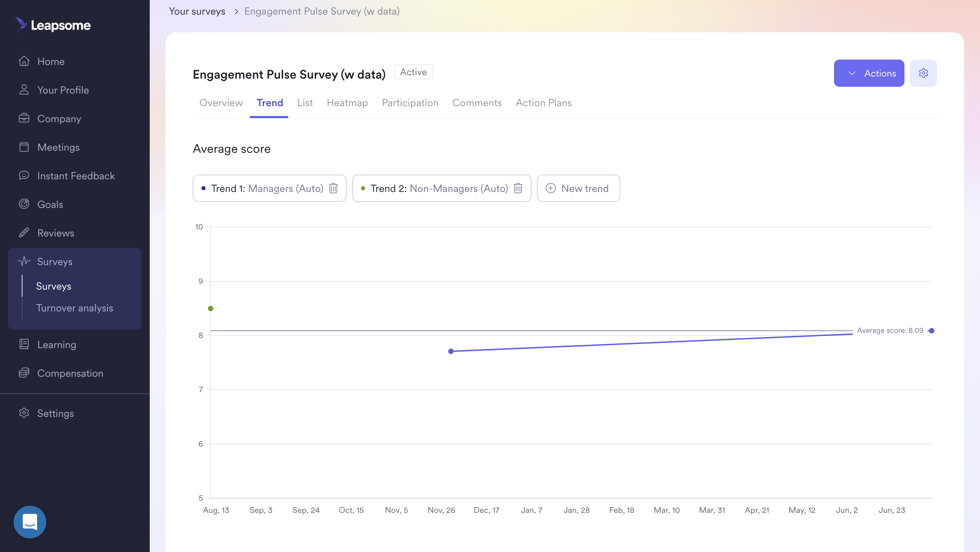Click the Nov, 26 axis label
980x552 pixels.
441,510
